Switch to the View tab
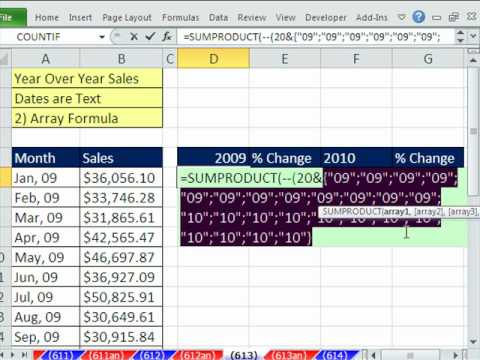 point(285,18)
